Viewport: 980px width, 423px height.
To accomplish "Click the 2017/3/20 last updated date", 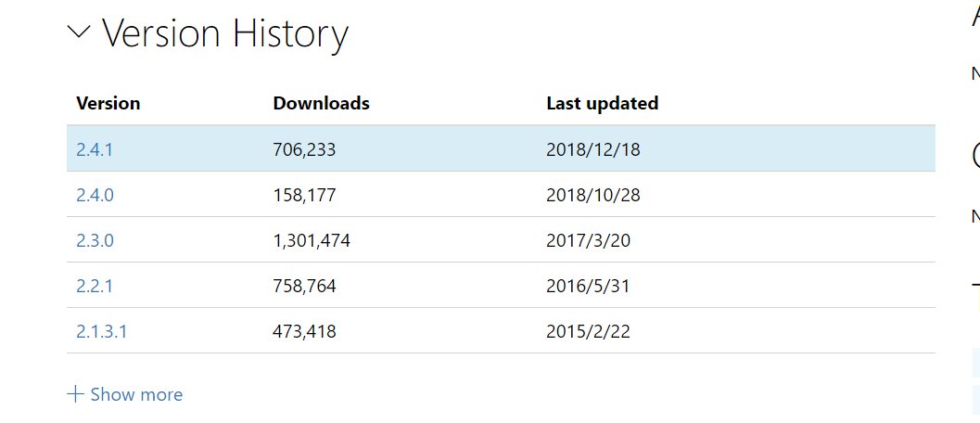I will click(x=589, y=240).
